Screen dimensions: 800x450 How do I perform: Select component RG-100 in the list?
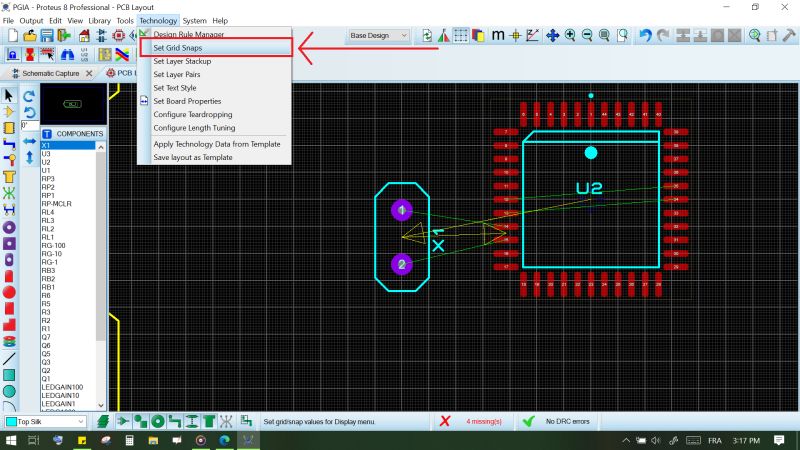click(x=68, y=245)
